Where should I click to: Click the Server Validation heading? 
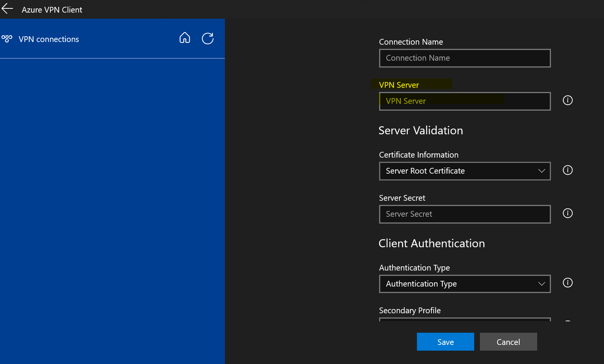421,130
